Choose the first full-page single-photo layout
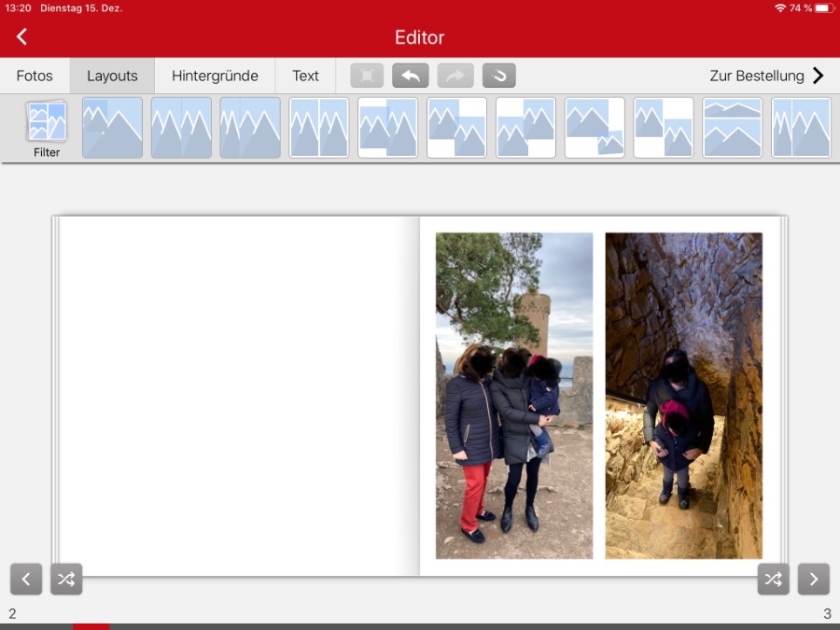Viewport: 840px width, 630px height. pos(112,128)
